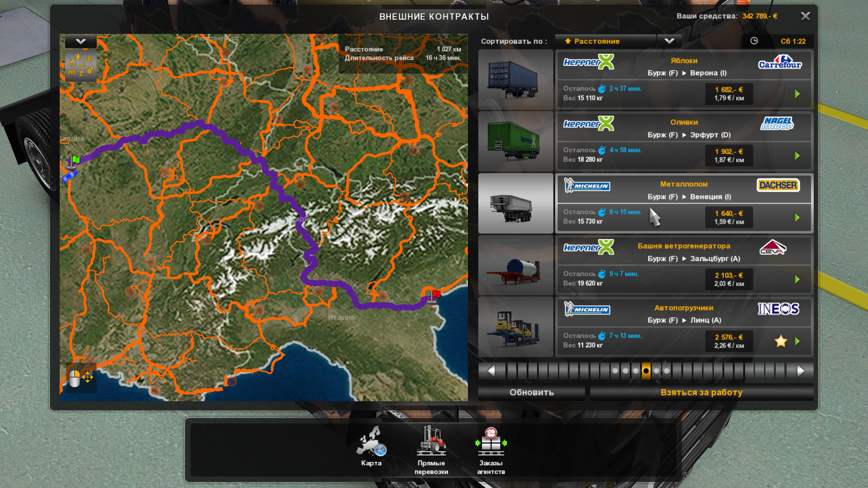The height and width of the screenshot is (488, 868).
Task: Open details arrow for Автопогрузчики job
Action: coord(797,342)
